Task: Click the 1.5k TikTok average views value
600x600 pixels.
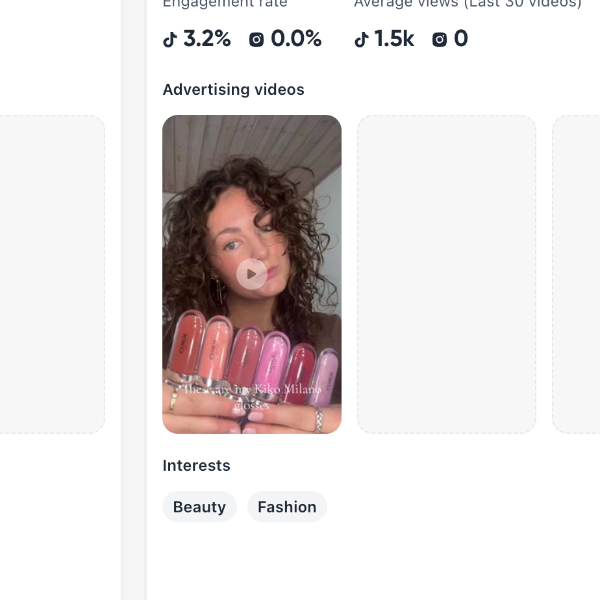Action: point(394,39)
